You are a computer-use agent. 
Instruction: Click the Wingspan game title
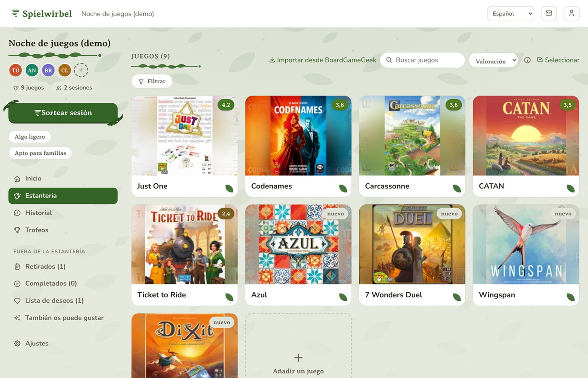coord(497,295)
